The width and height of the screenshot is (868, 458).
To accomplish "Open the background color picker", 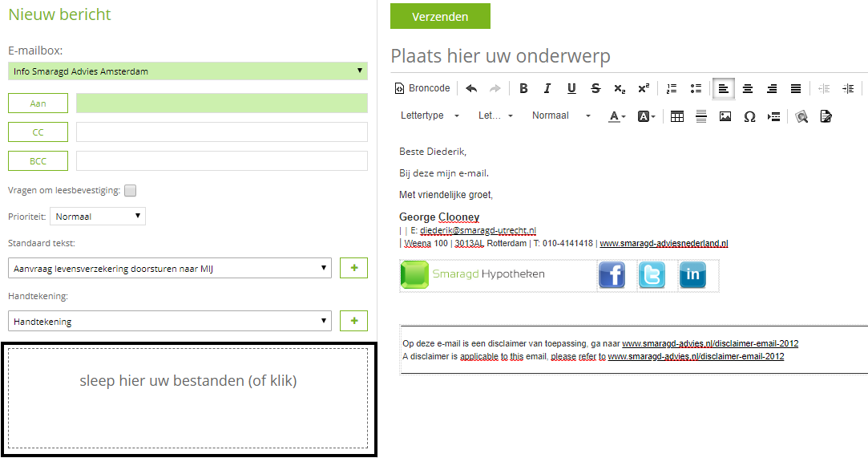I will (646, 116).
